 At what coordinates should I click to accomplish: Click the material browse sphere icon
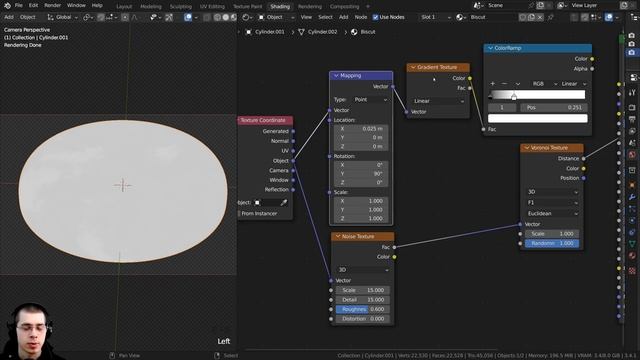point(461,17)
